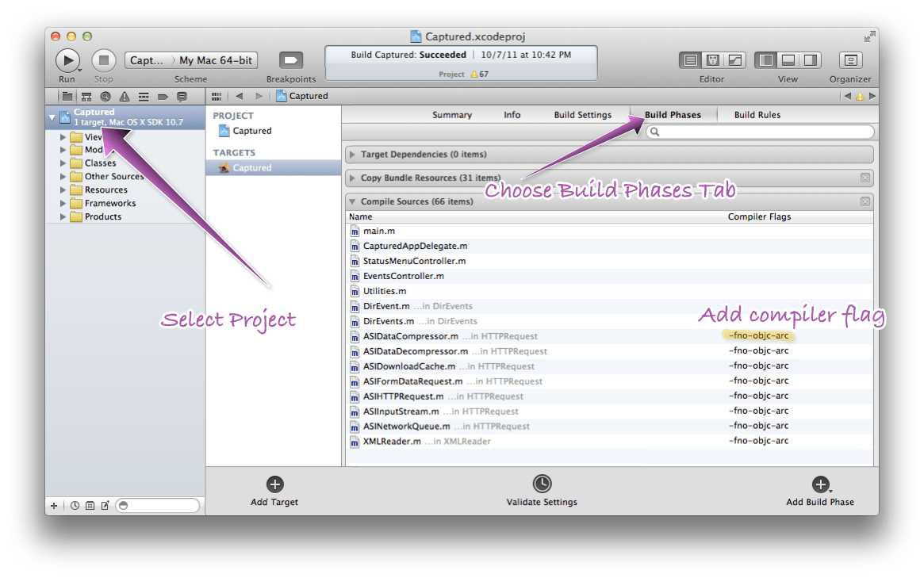Collapse the Captured project root triangle

point(52,117)
